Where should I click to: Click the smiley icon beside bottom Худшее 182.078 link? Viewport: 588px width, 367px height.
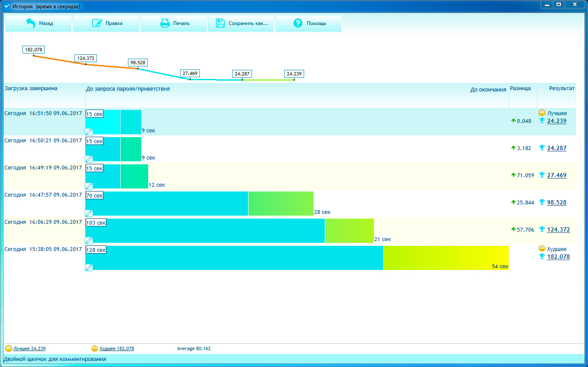(95, 348)
